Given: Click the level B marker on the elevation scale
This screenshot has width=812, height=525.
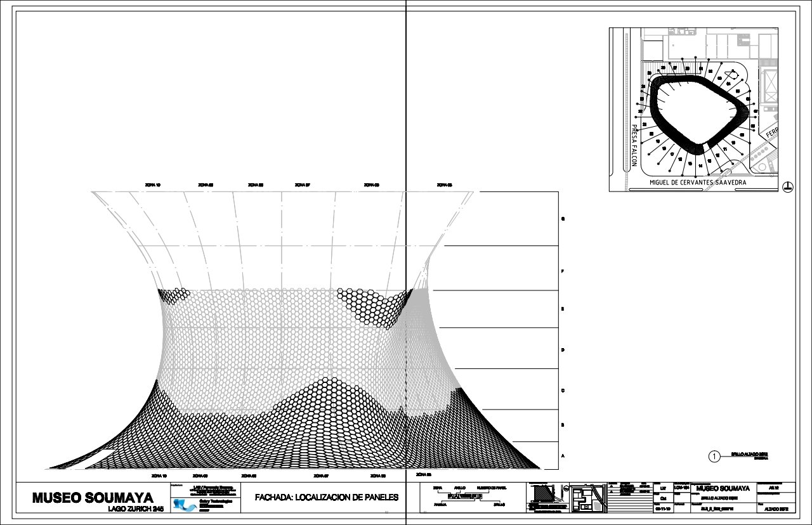Looking at the screenshot, I should pyautogui.click(x=563, y=425).
